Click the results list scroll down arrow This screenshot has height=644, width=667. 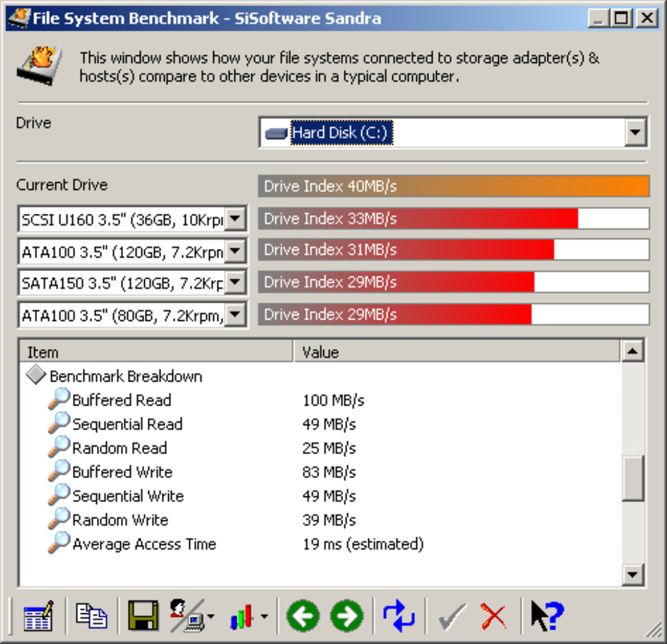[x=633, y=574]
